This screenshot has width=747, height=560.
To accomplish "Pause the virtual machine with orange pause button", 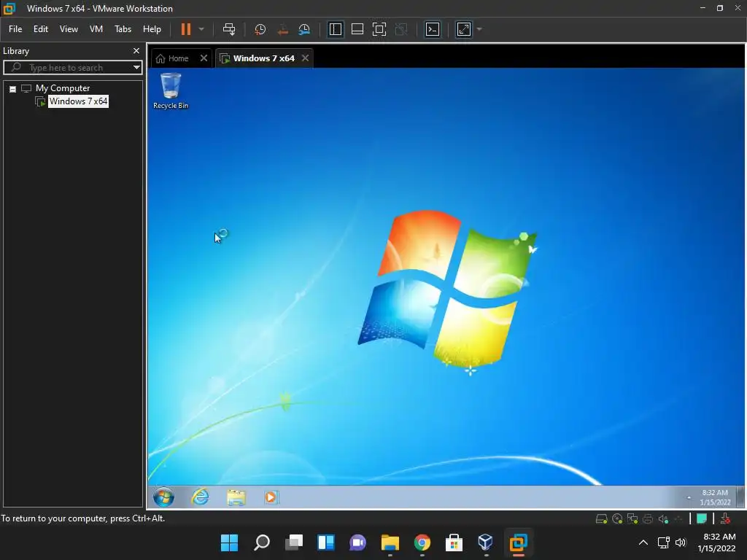I will 186,29.
